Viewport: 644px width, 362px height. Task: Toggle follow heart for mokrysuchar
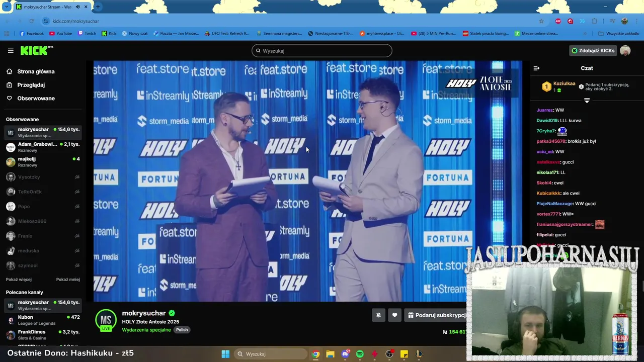coord(394,315)
